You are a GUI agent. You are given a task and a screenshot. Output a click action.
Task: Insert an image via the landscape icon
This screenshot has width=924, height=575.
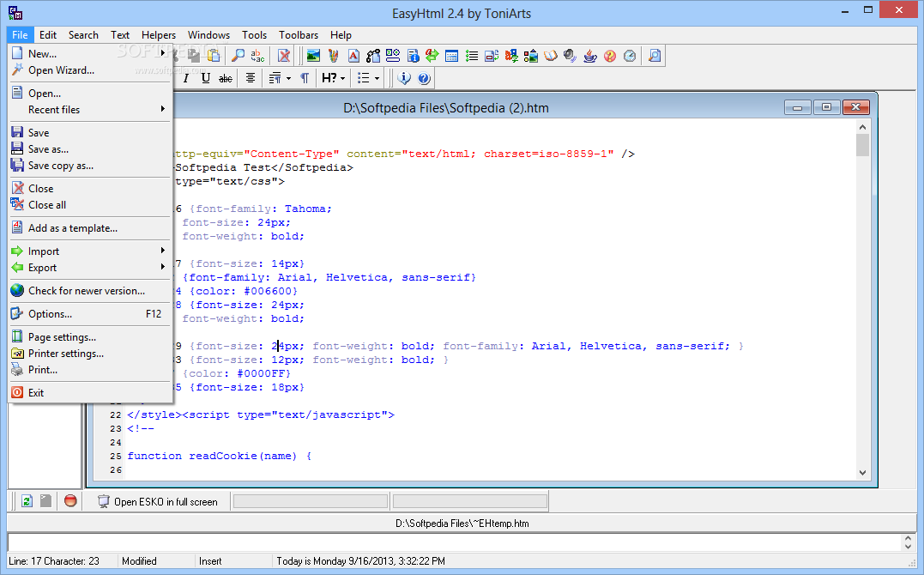pyautogui.click(x=313, y=56)
